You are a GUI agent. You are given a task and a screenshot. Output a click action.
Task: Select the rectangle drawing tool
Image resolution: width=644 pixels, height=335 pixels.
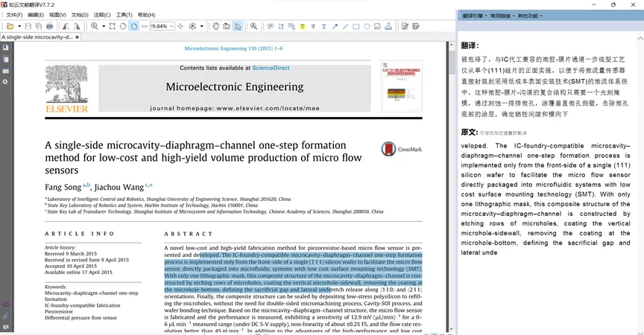[356, 26]
